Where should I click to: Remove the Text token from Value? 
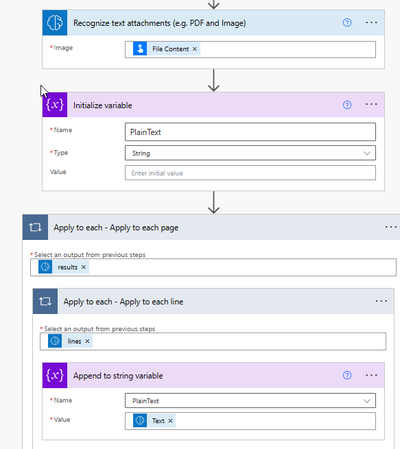170,421
